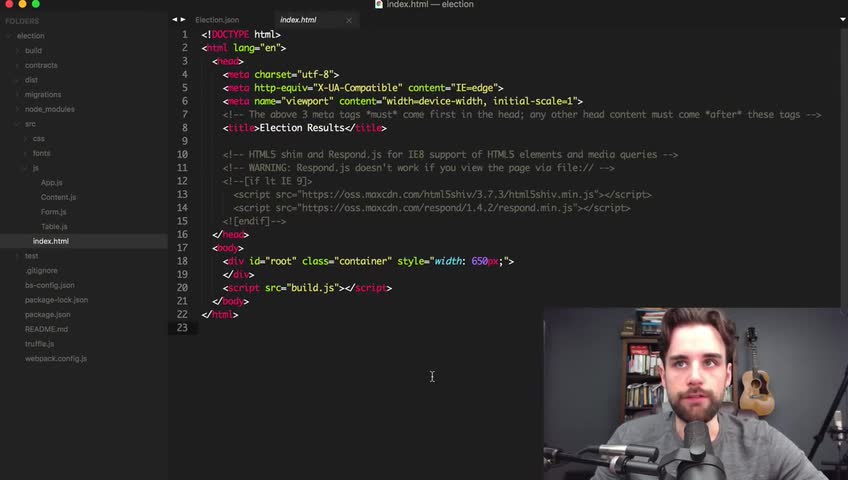
Task: Open App.js from the sidebar
Action: coord(51,183)
